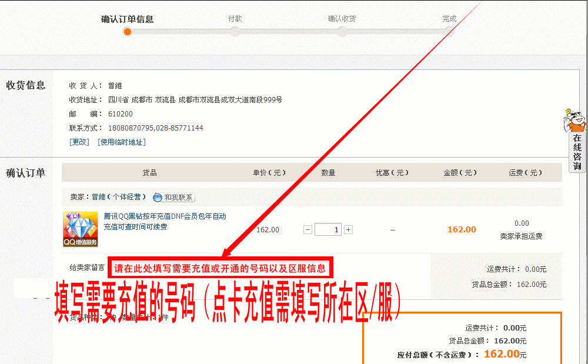This screenshot has width=588, height=364.
Task: Click the contact number 18080870795,028-85771144
Action: [156, 128]
